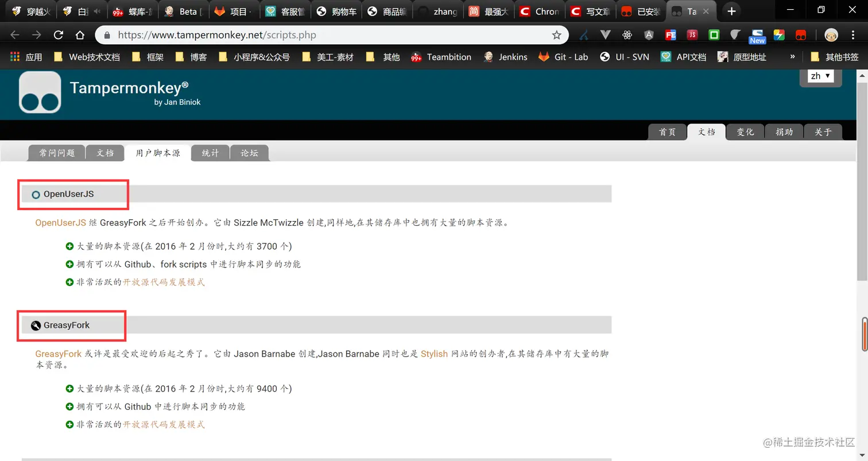Open the JS extension icon
Screen dimensions: 868x461
(692, 35)
